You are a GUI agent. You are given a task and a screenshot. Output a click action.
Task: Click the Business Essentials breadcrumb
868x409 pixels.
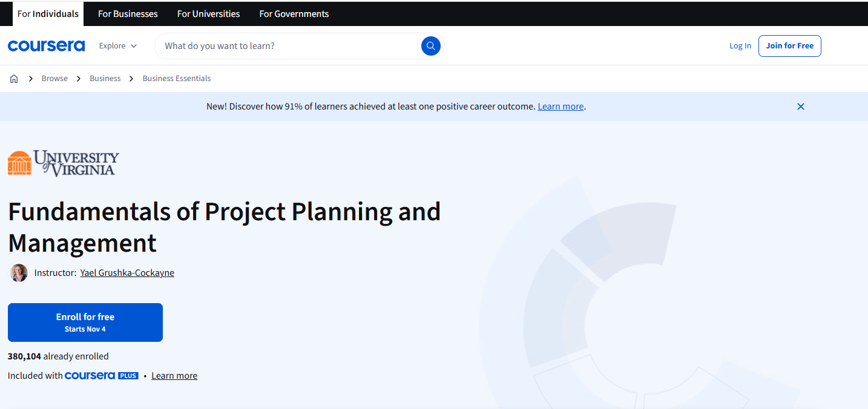[176, 78]
